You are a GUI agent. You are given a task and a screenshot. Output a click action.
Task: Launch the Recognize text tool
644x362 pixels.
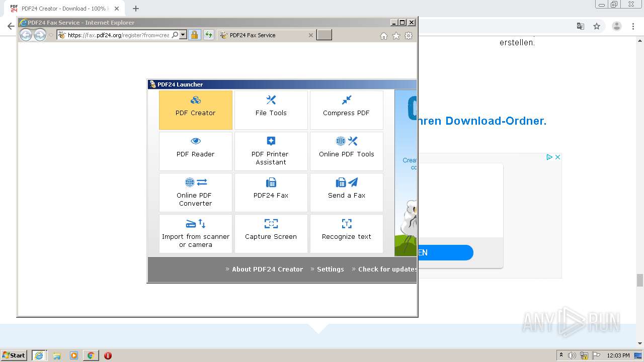pyautogui.click(x=347, y=234)
